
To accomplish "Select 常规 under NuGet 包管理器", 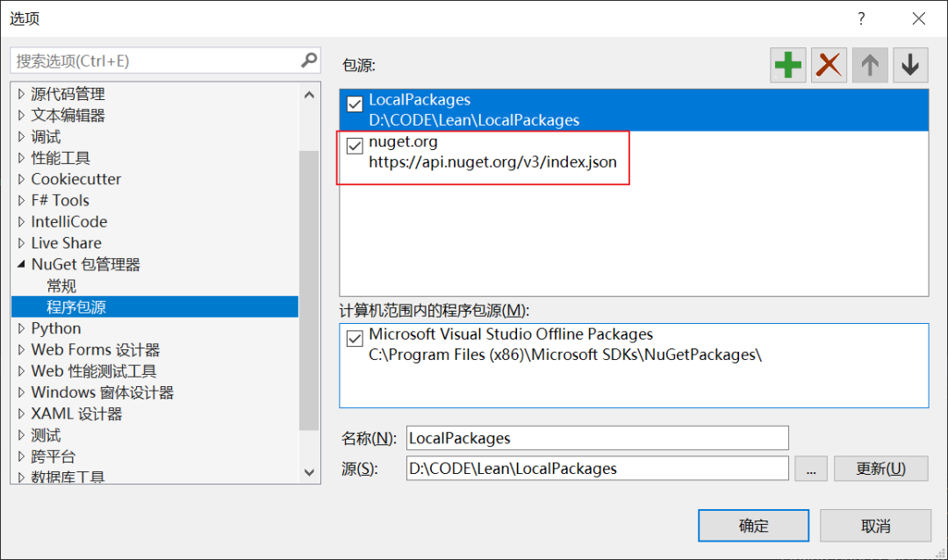I will pos(61,285).
